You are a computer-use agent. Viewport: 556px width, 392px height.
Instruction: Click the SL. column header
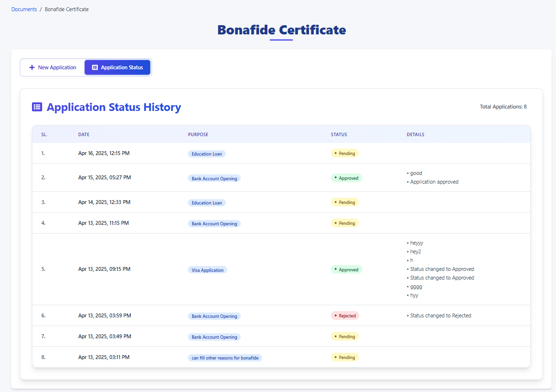(x=45, y=134)
